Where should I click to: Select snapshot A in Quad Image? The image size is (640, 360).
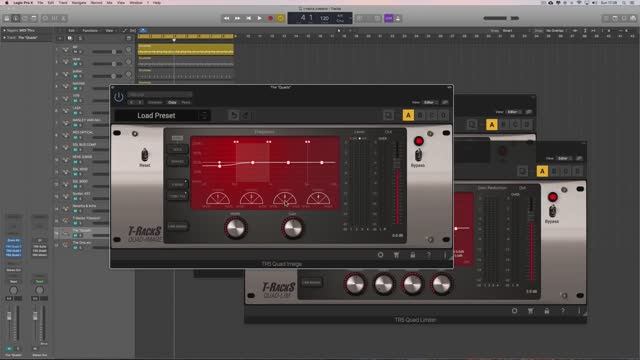point(408,116)
